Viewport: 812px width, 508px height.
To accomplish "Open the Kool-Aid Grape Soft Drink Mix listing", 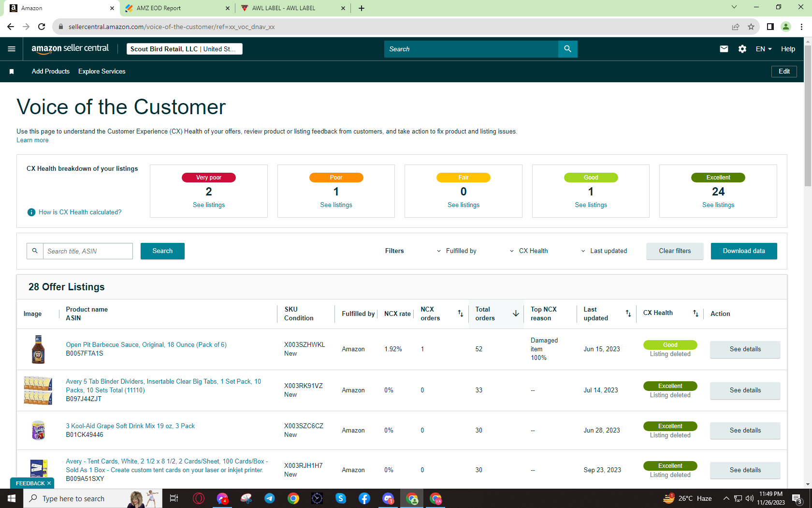I will [130, 426].
